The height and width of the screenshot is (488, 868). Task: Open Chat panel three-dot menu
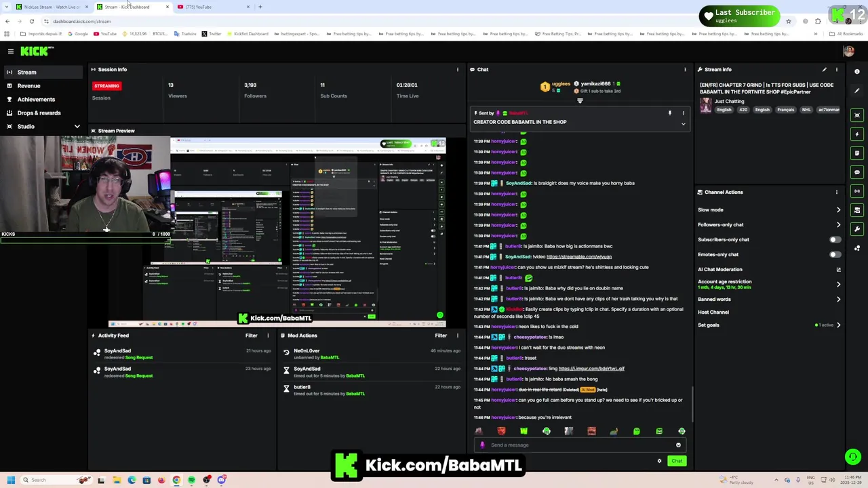(x=685, y=69)
